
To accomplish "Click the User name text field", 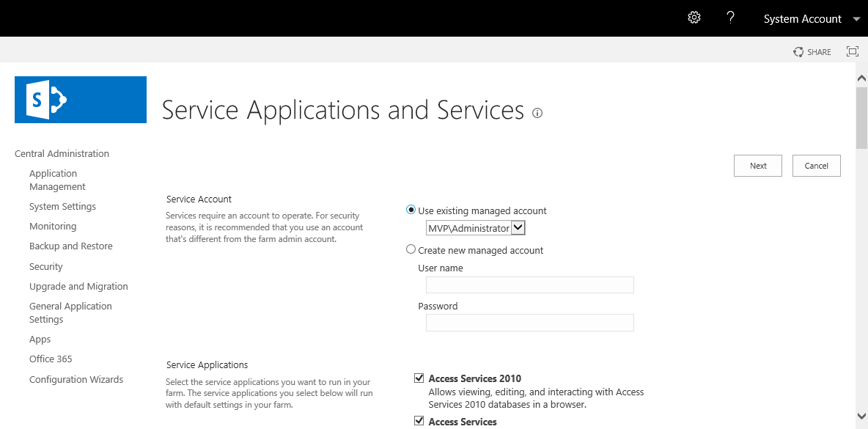I will tap(529, 285).
